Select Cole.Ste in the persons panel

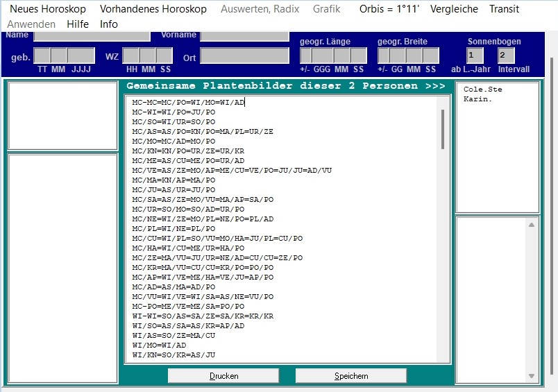click(483, 90)
